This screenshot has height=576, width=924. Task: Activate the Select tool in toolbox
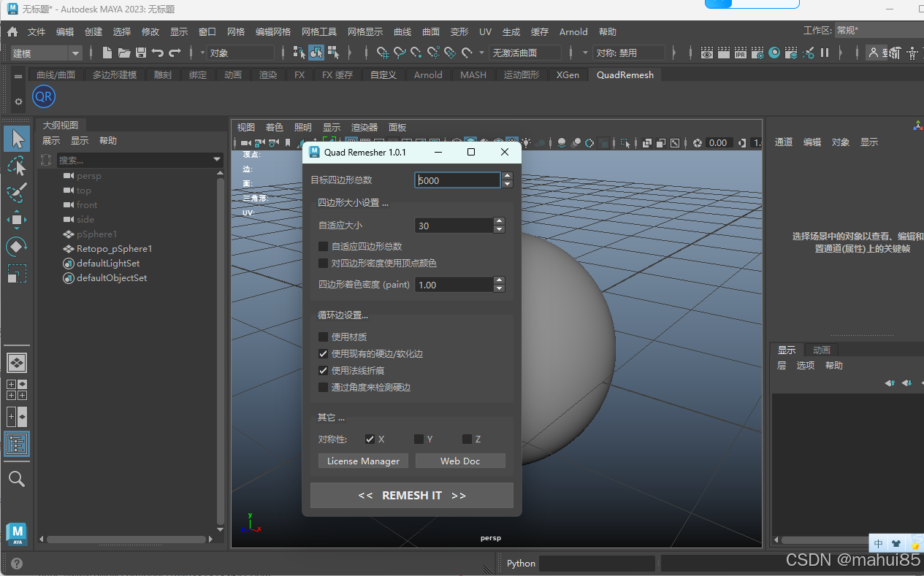coord(17,139)
